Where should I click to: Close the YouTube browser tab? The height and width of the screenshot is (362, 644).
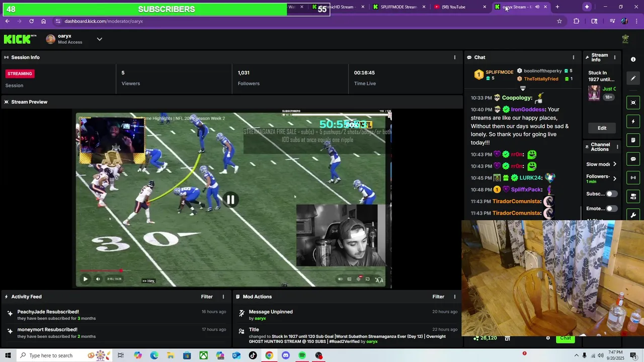click(x=485, y=7)
